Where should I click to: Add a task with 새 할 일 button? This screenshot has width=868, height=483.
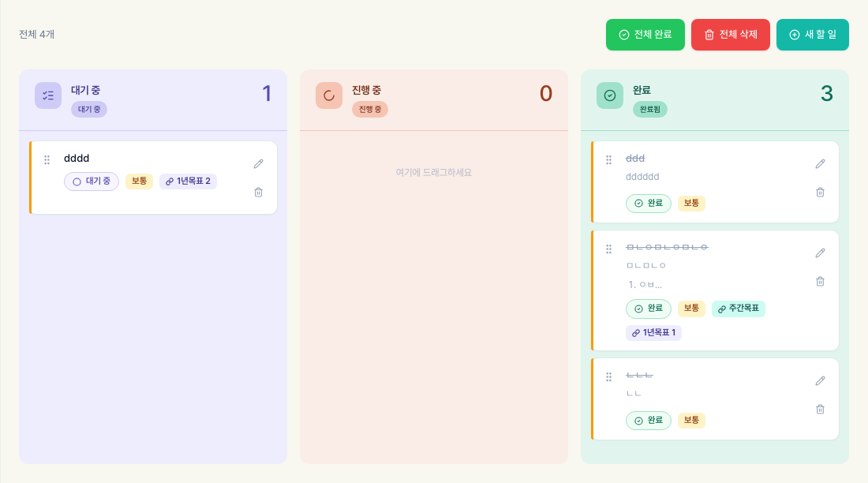point(813,35)
